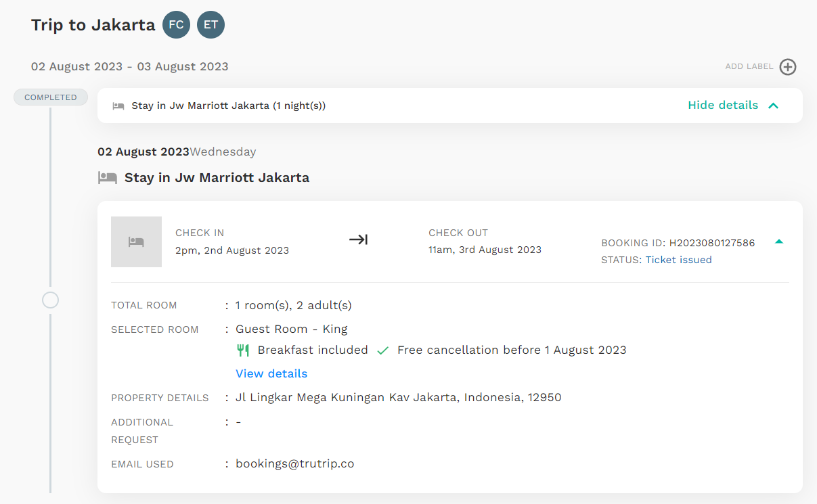Click the PROPERTY DETAILS label
Screen dimensions: 817x504
160,398
